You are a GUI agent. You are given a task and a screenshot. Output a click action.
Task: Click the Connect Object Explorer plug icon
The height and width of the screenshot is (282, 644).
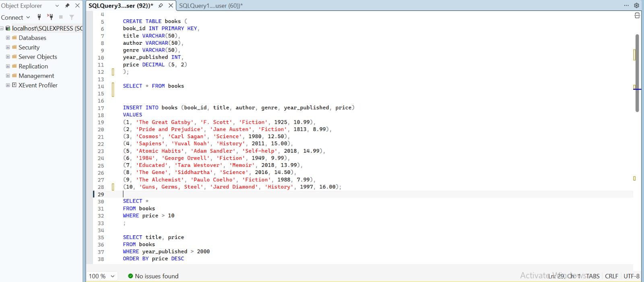[39, 17]
